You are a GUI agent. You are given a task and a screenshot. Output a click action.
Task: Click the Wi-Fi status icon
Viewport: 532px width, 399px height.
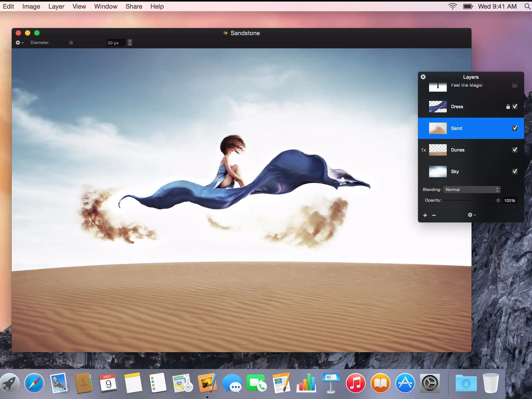pyautogui.click(x=452, y=6)
